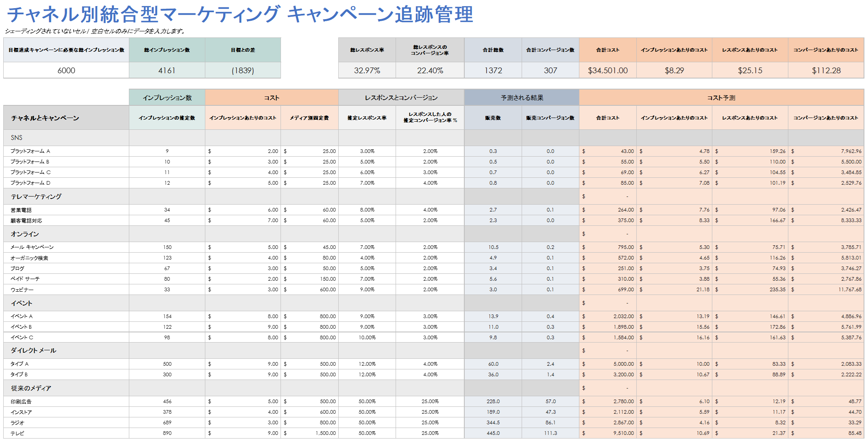Click the テレマーケティング section header
Viewport: 868px width, 441px height.
point(36,196)
